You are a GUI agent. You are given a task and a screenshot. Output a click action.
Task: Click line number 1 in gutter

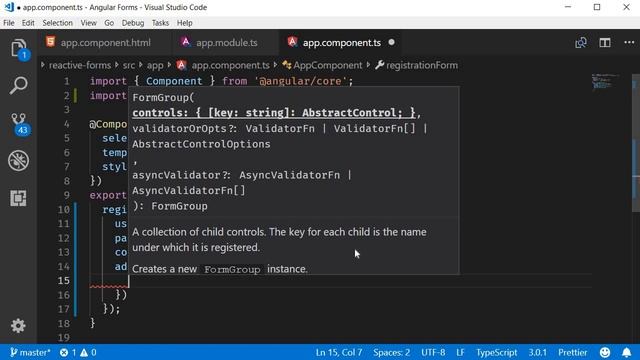point(67,81)
